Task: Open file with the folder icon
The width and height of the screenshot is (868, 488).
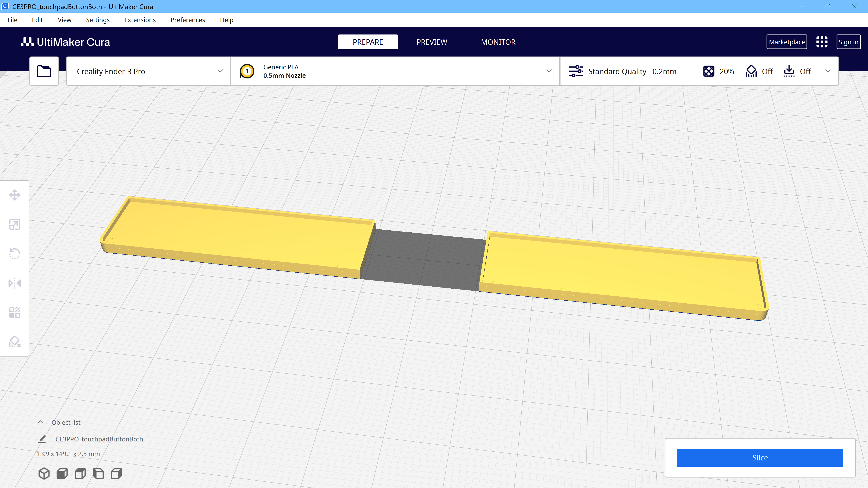Action: 44,71
